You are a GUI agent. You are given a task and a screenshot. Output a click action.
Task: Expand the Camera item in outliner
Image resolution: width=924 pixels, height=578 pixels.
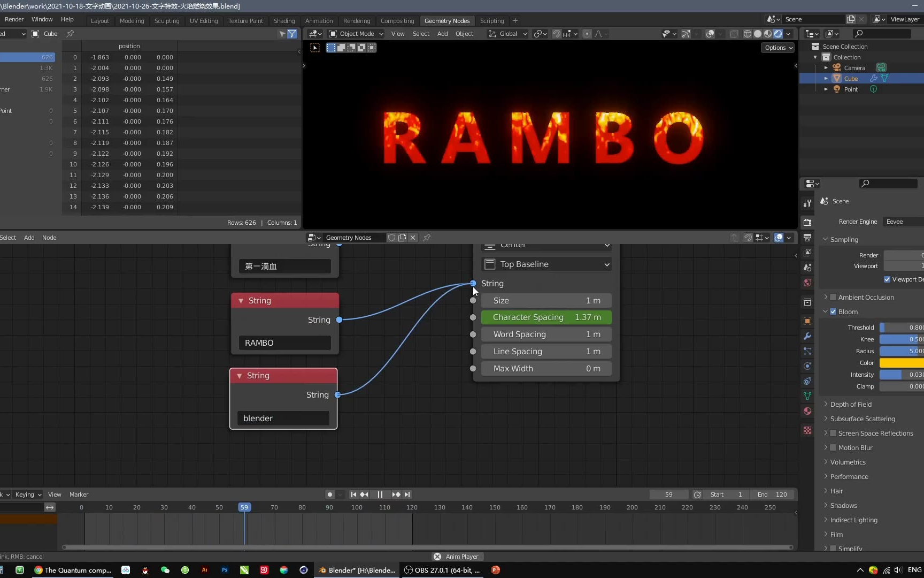[826, 68]
